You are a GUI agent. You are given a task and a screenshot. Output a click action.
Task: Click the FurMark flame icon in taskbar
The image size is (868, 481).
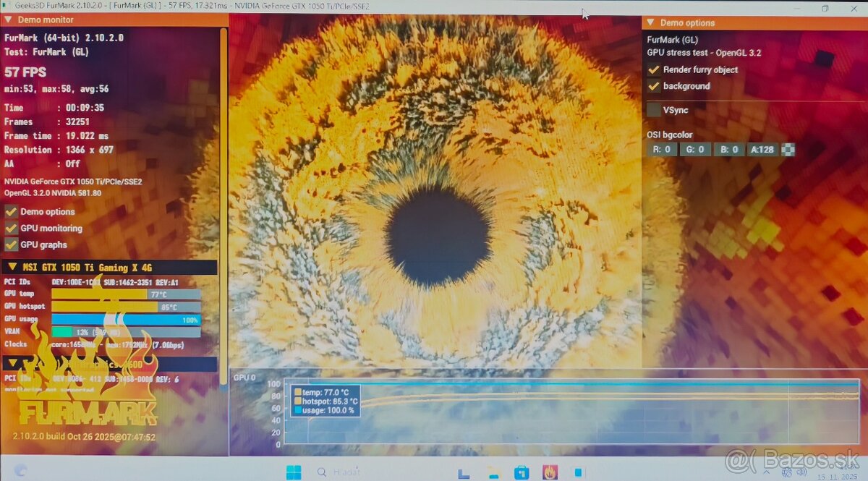tap(550, 472)
